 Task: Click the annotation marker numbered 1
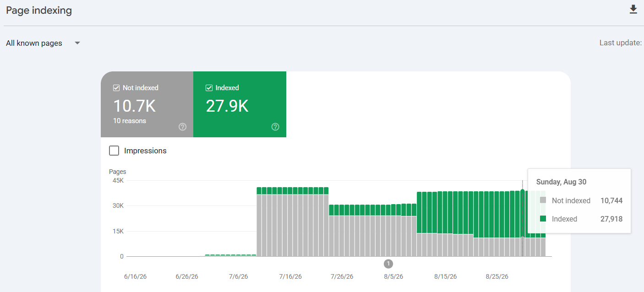click(x=388, y=264)
